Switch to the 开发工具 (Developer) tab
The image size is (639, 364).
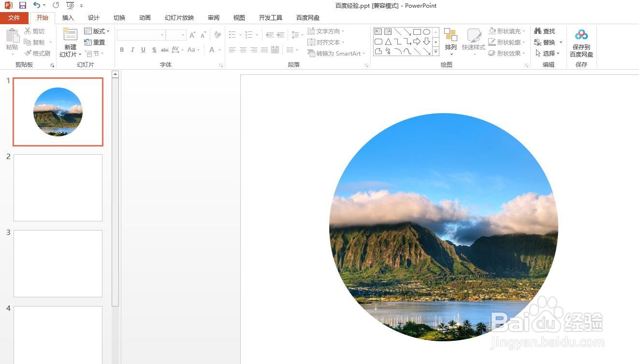pos(270,18)
